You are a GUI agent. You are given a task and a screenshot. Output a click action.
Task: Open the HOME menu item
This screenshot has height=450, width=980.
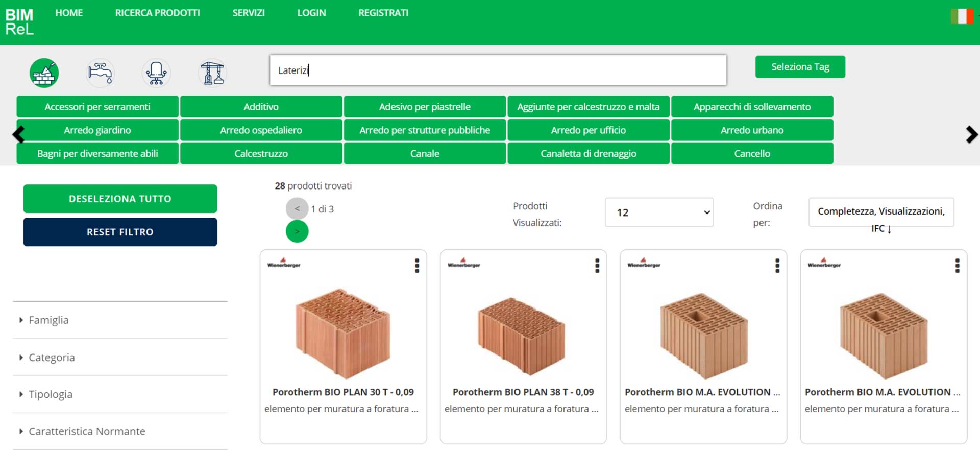coord(69,13)
